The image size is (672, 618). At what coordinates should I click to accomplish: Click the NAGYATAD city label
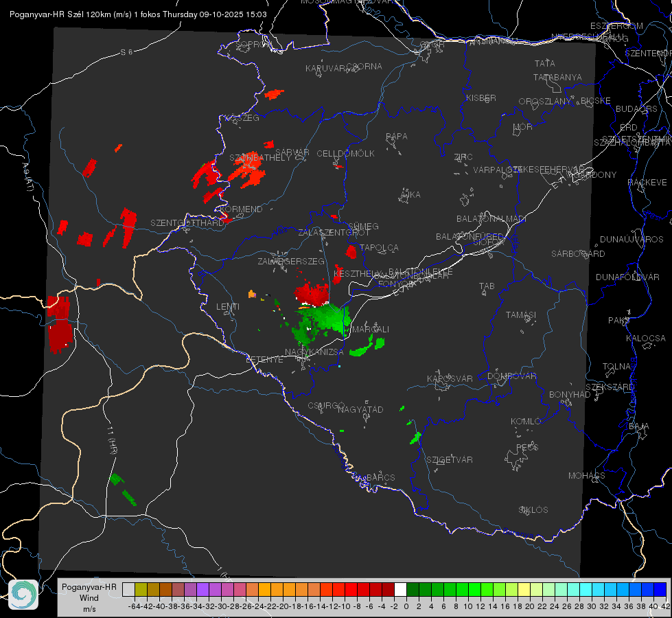pyautogui.click(x=360, y=409)
